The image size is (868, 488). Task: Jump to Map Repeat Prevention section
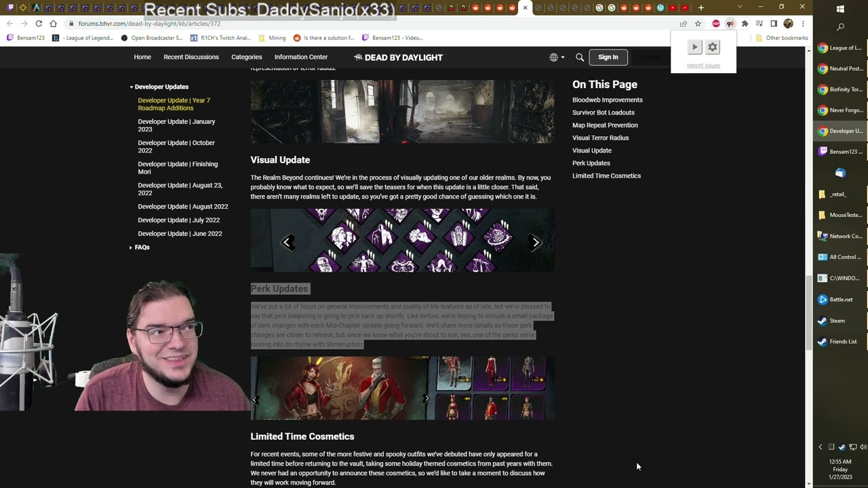[605, 125]
